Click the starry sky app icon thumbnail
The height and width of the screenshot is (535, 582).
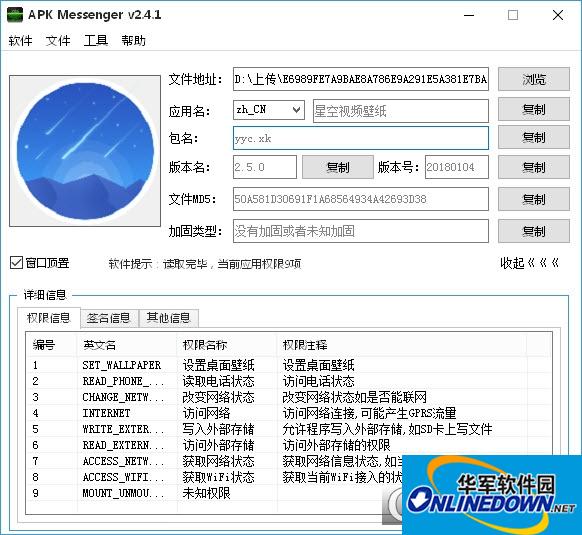(85, 151)
